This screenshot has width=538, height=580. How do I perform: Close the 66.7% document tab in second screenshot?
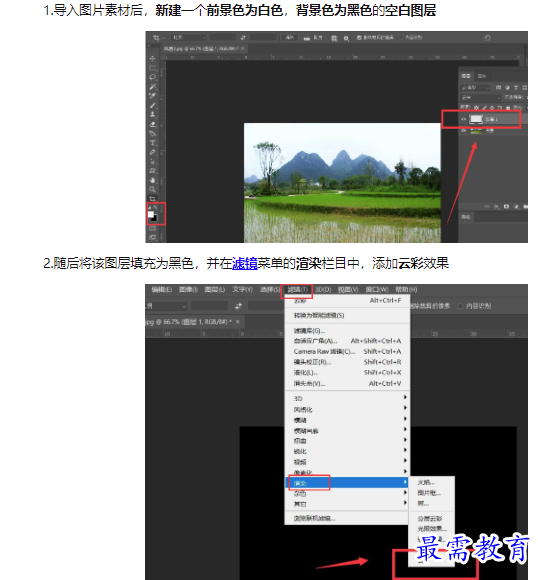pos(238,322)
